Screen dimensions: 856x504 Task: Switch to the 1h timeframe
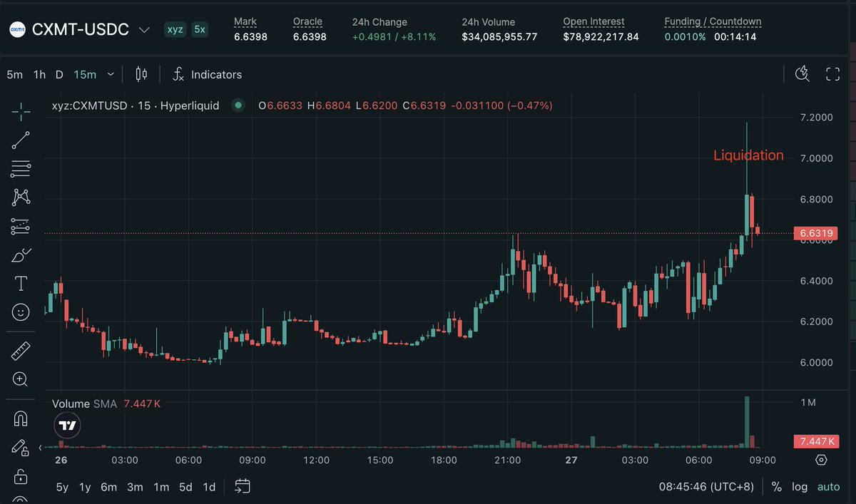pos(40,74)
